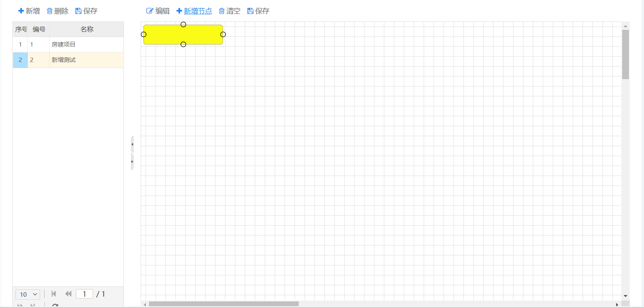The image size is (644, 307).
Task: Save the diagram with right 保存 button
Action: pyautogui.click(x=258, y=11)
